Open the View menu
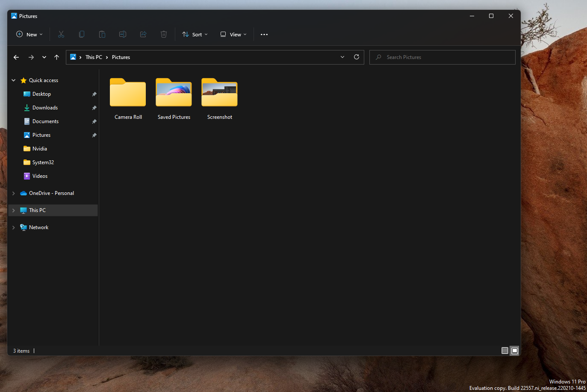 pos(233,34)
